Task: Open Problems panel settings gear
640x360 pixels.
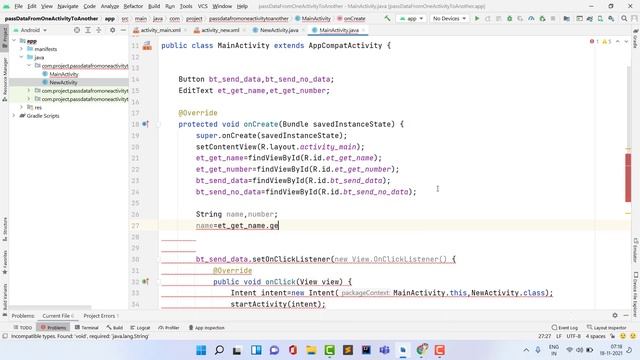Action: coord(615,316)
